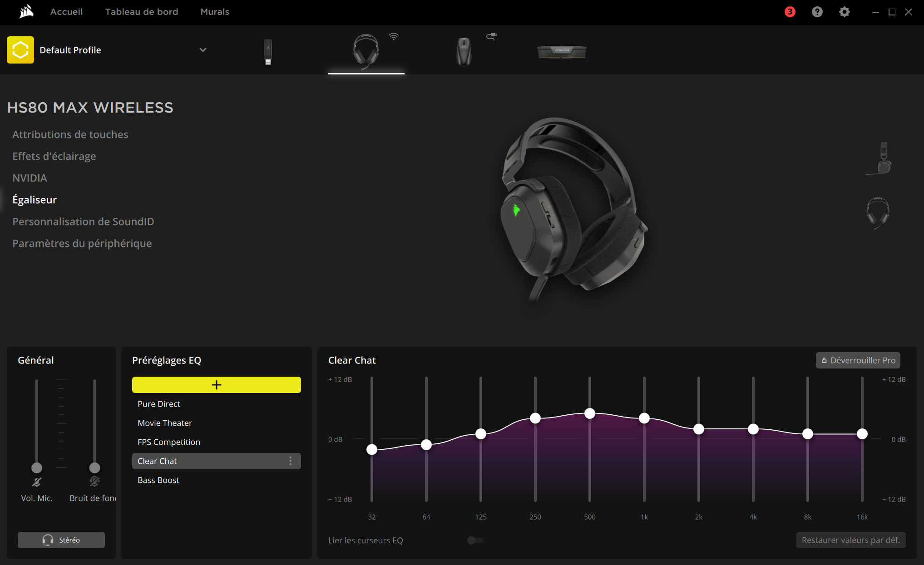Screen dimensions: 924x565
Task: Toggle the Lier les curseurs EQ switch
Action: point(475,540)
